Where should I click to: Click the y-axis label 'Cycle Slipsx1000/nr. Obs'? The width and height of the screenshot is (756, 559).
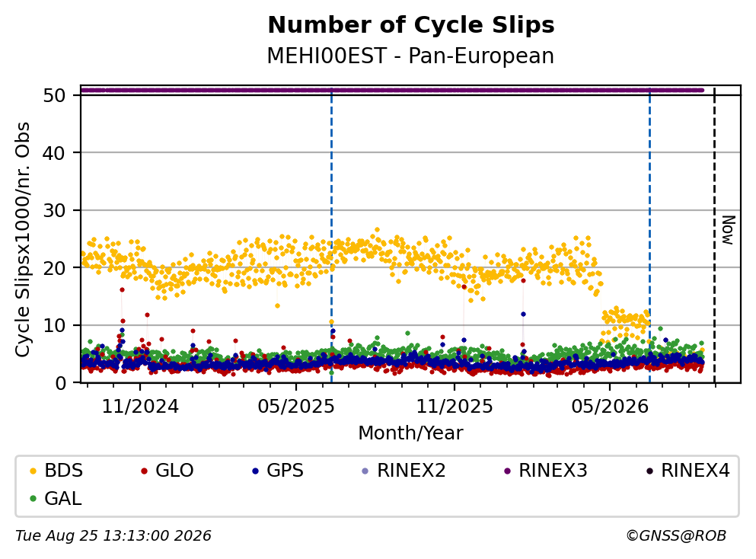(22, 239)
